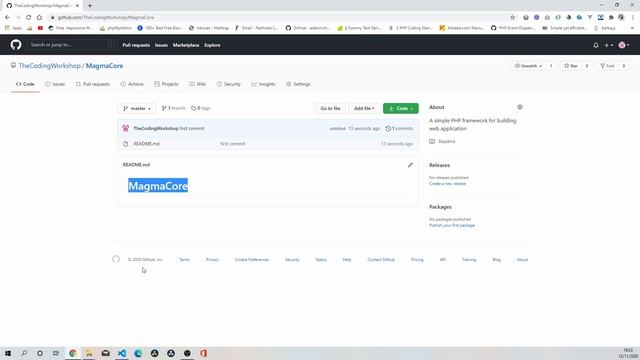Screen dimensions: 640x360
Task: Open the green Code dropdown
Action: 400,109
